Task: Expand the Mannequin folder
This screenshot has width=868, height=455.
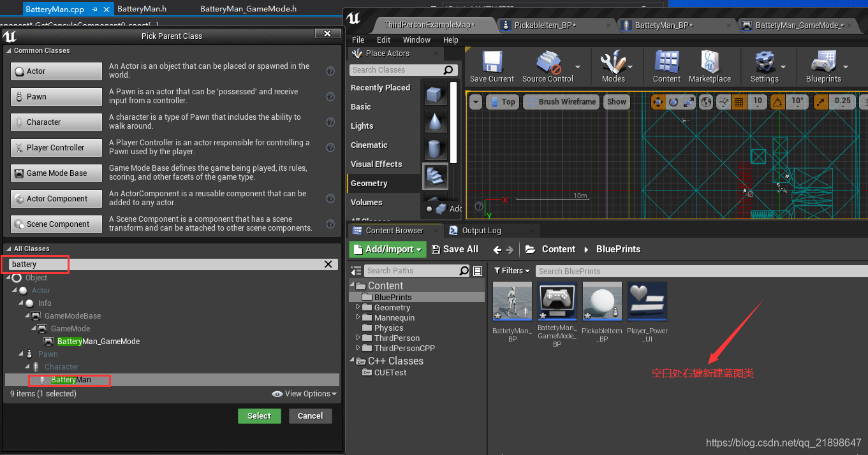Action: (358, 317)
